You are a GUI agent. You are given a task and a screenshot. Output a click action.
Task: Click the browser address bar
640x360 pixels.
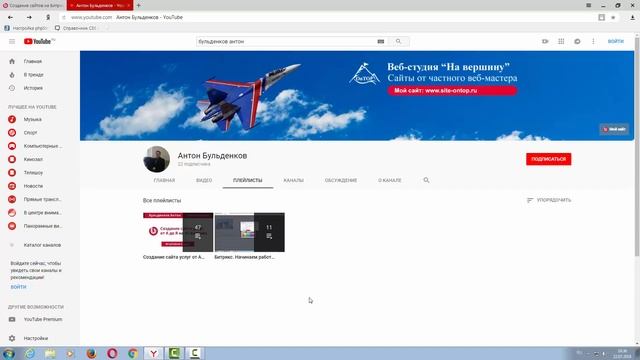point(329,18)
